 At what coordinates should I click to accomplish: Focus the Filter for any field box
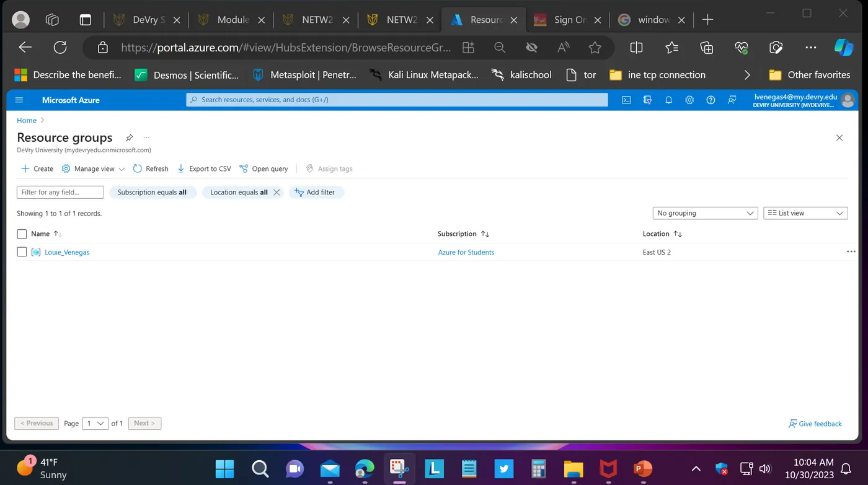[x=60, y=192]
